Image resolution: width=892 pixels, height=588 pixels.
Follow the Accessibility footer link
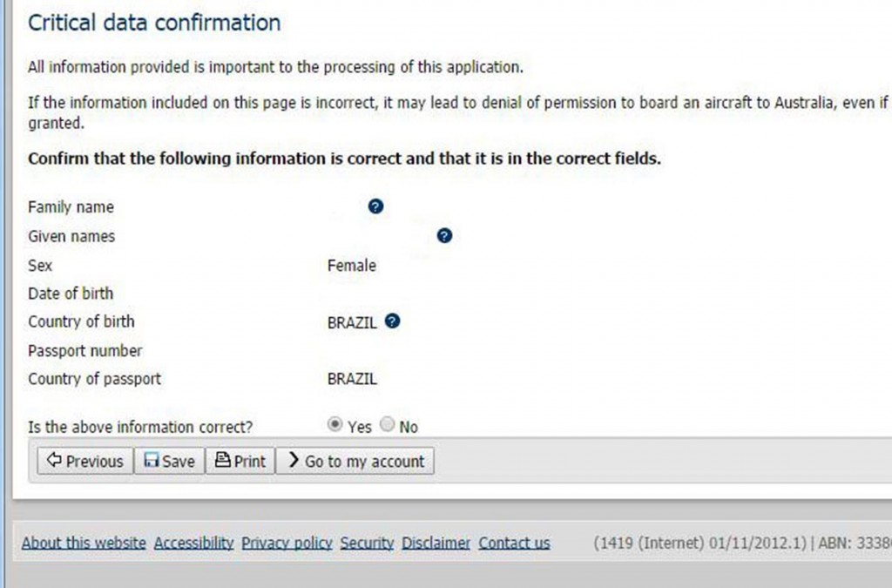click(x=193, y=543)
